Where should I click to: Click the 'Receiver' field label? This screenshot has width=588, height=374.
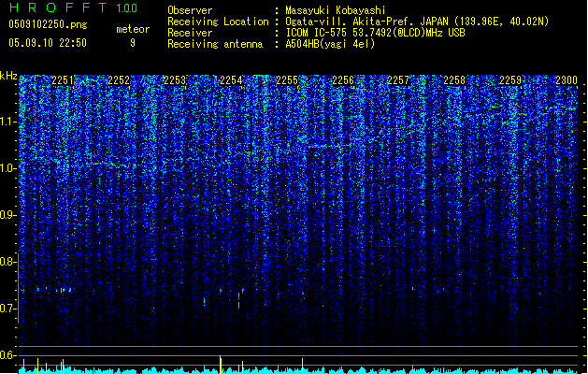(190, 33)
